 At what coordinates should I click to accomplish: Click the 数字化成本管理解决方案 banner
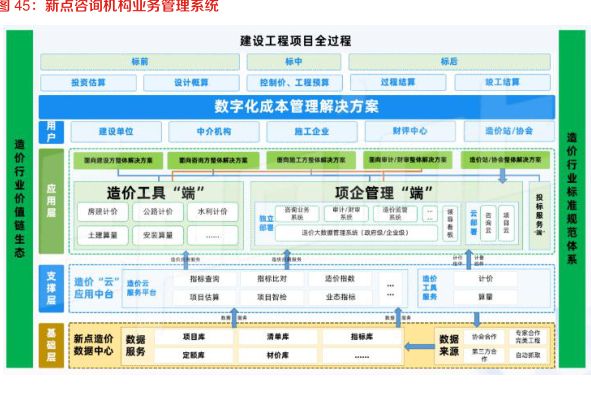[297, 107]
